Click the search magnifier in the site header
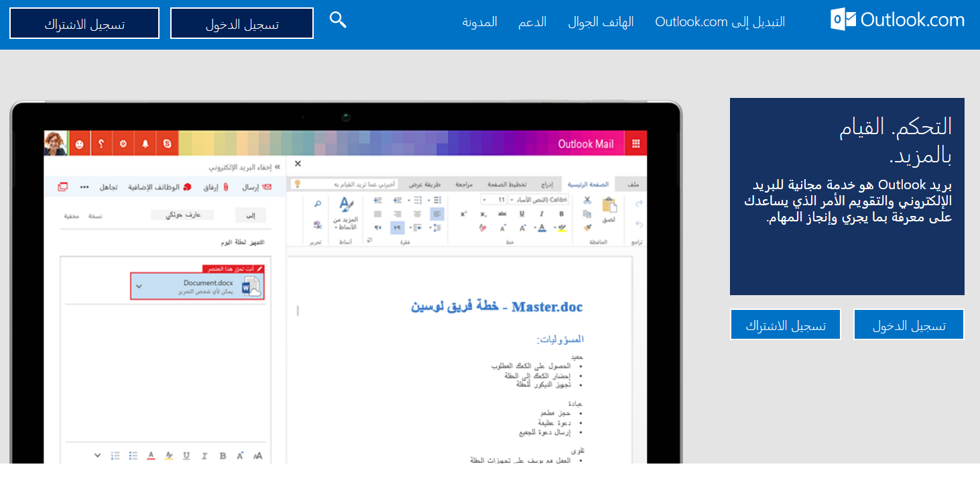This screenshot has height=485, width=980. (x=338, y=20)
